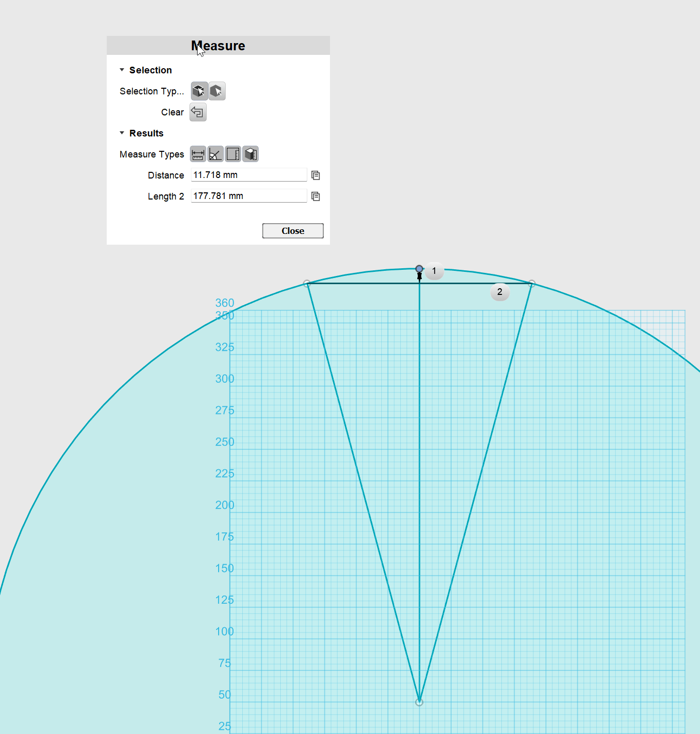Click the Length 2 field showing 177.781 mm

(249, 196)
